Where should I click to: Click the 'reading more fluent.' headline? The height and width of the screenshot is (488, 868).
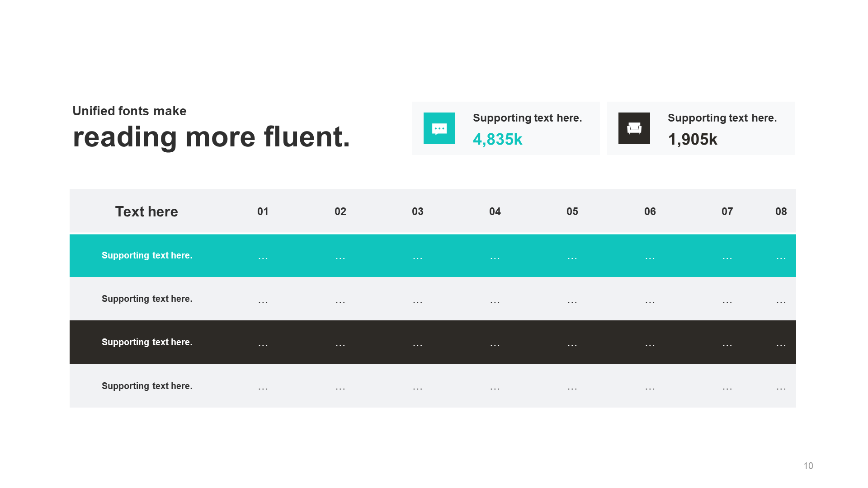[x=211, y=137]
